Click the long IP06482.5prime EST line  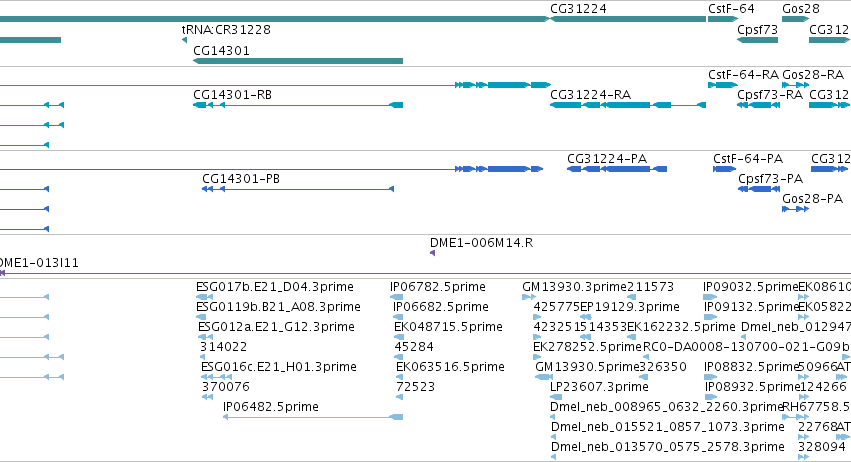[313, 417]
